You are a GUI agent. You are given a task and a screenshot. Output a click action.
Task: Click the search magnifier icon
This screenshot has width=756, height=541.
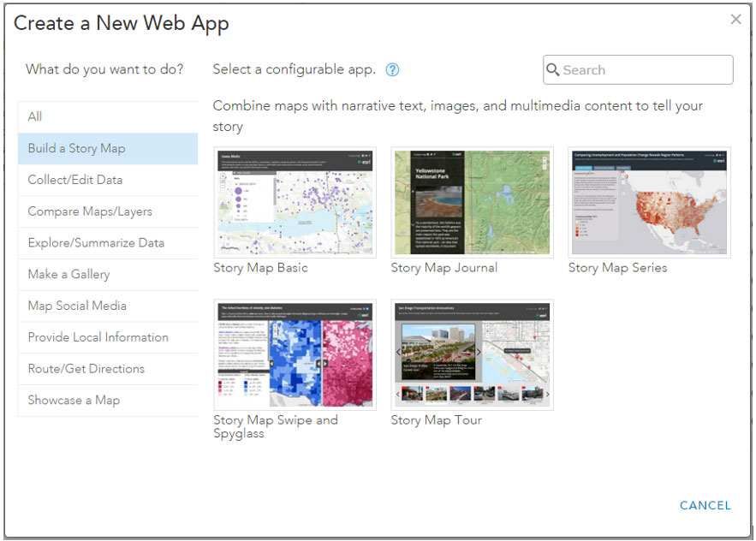click(553, 70)
